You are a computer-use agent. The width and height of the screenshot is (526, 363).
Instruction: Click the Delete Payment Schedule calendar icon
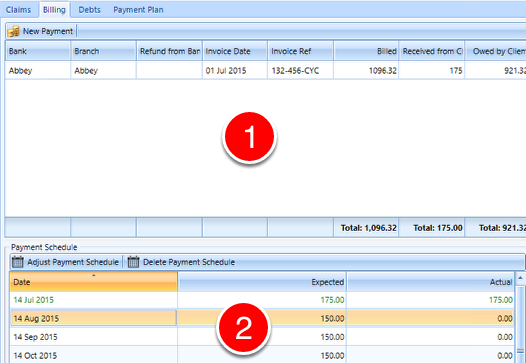pyautogui.click(x=133, y=262)
